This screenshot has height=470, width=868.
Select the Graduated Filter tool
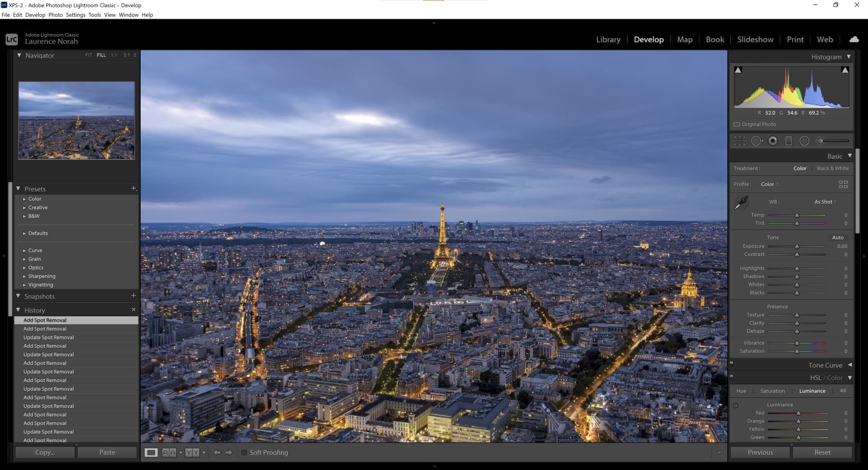pos(789,141)
